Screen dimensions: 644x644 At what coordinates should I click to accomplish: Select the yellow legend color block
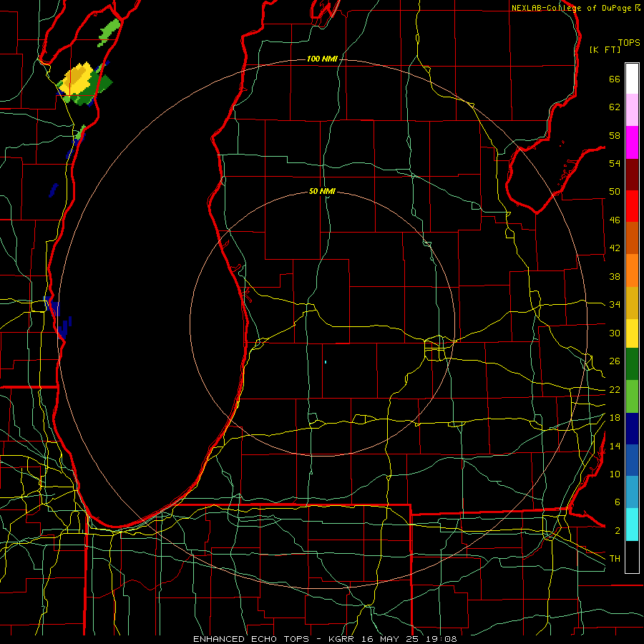632,333
